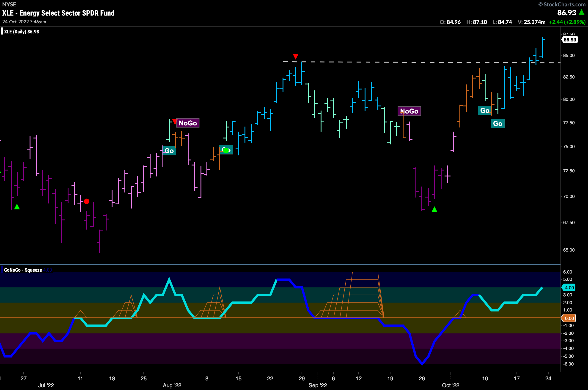Viewport: 588px width, 390px height.
Task: Click the 0.00 orange oscillator value tag
Action: tap(569, 318)
